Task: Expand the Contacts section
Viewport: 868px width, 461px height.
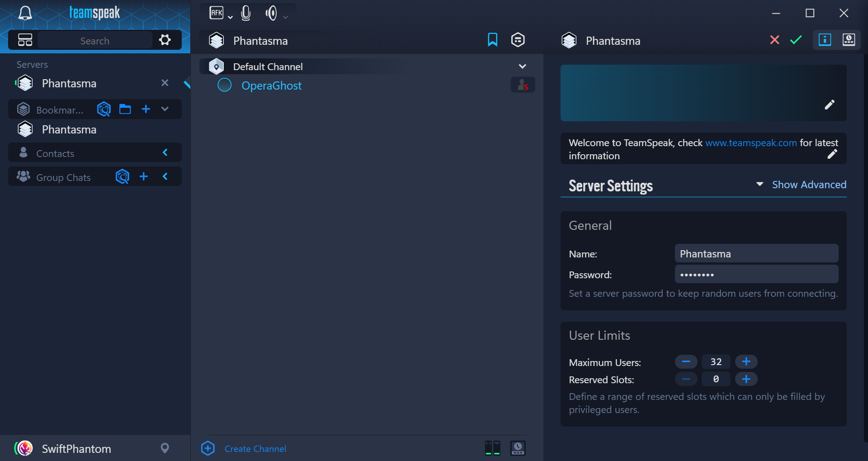Action: point(165,152)
